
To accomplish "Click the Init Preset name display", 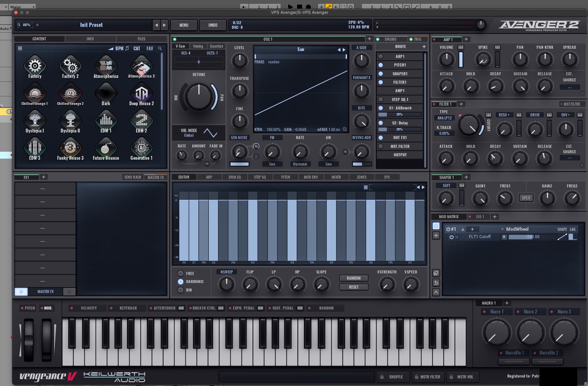I will tap(91, 25).
